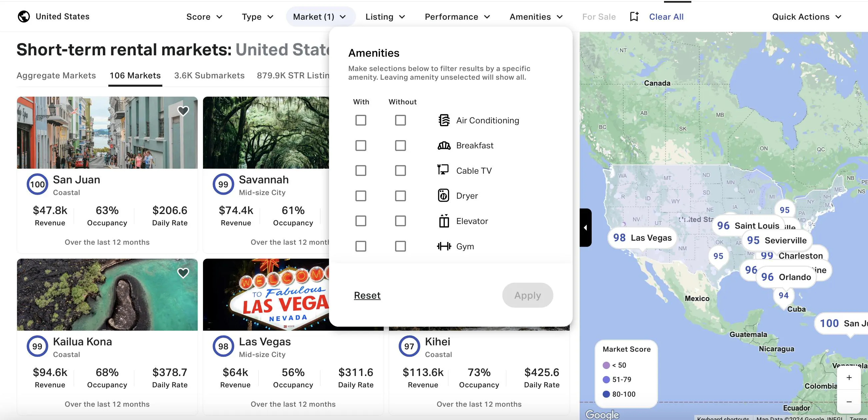Image resolution: width=868 pixels, height=420 pixels.
Task: Open the Score filter dropdown
Action: [x=204, y=17]
